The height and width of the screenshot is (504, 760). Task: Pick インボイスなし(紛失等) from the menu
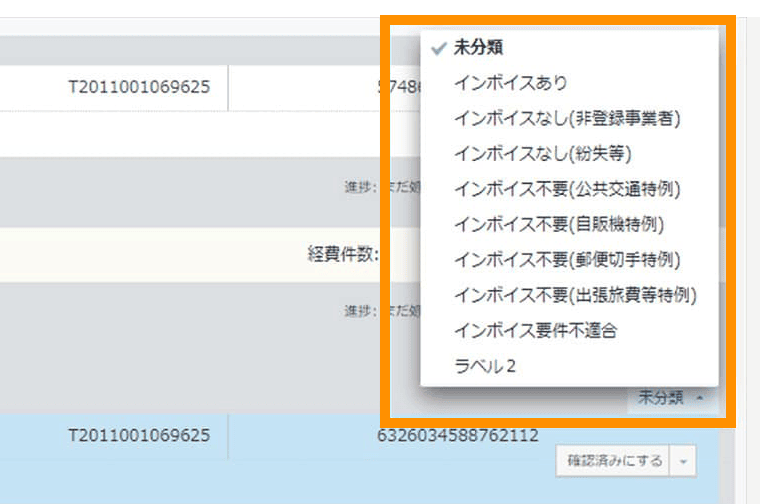(x=542, y=154)
